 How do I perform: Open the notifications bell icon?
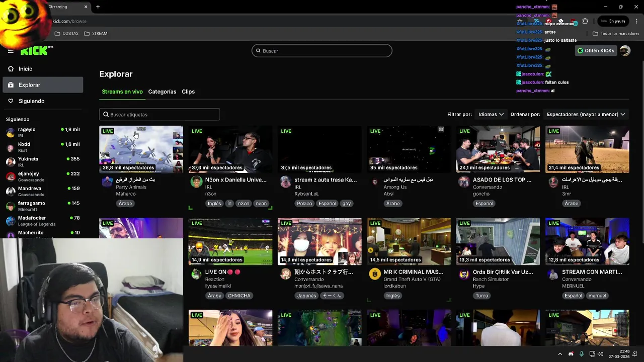tap(636, 354)
